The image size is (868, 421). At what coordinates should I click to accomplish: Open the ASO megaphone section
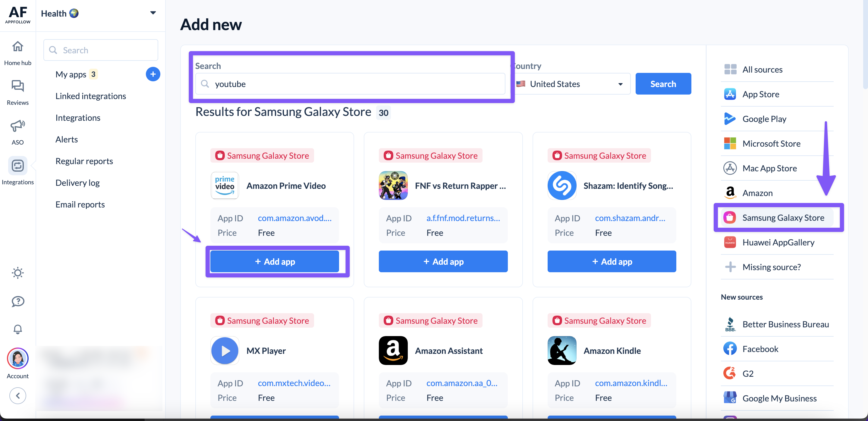[x=17, y=132]
